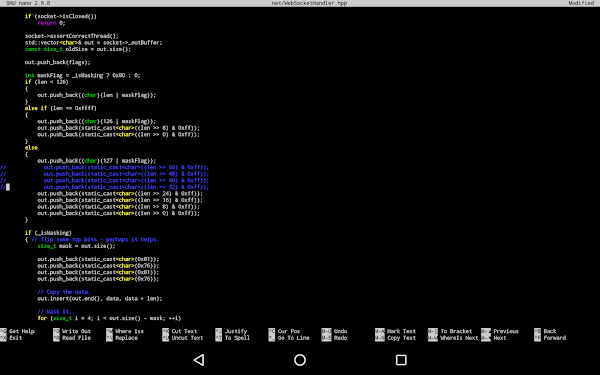This screenshot has height=375, width=600.
Task: Click the commented line shifting len >> 32
Action: pyautogui.click(x=104, y=187)
